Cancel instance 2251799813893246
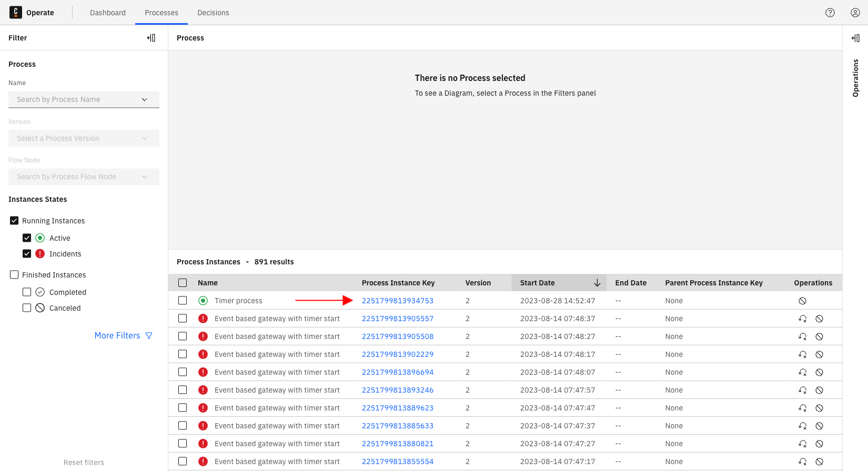This screenshot has height=473, width=868. pos(819,390)
